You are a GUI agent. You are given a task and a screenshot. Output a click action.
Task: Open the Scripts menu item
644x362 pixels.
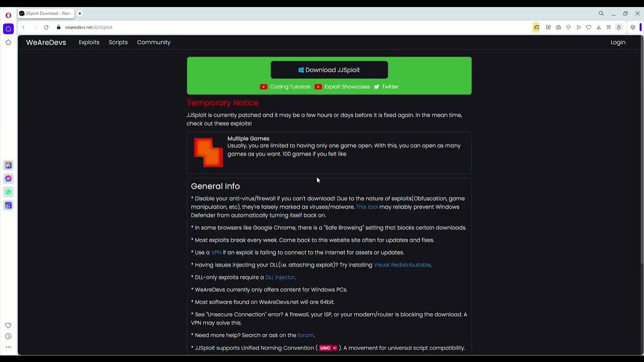tap(118, 42)
